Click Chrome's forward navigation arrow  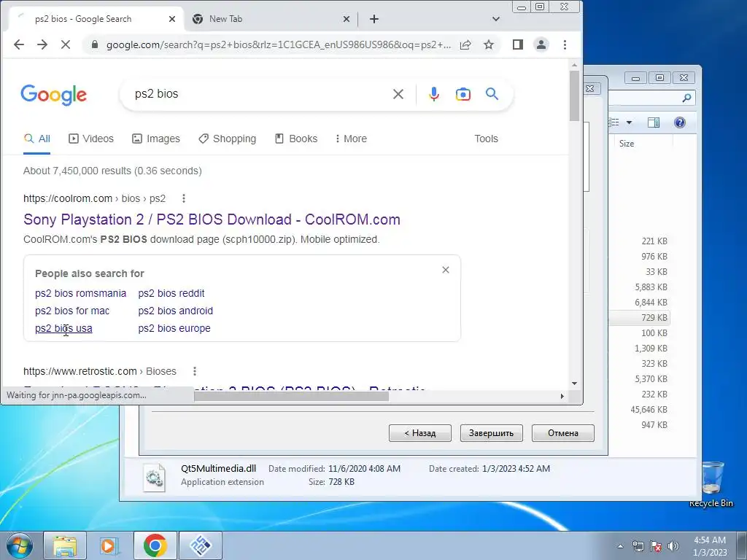click(42, 44)
